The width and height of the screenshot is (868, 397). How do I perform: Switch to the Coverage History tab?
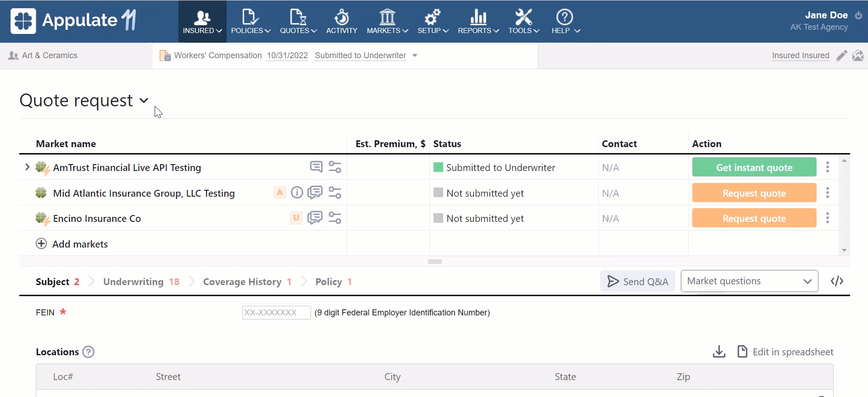point(247,281)
